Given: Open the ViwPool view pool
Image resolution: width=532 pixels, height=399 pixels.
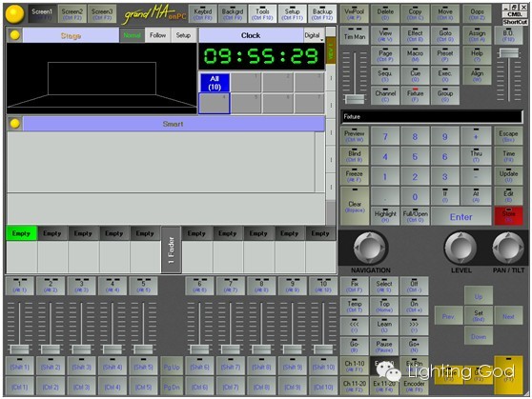Looking at the screenshot, I should [355, 14].
